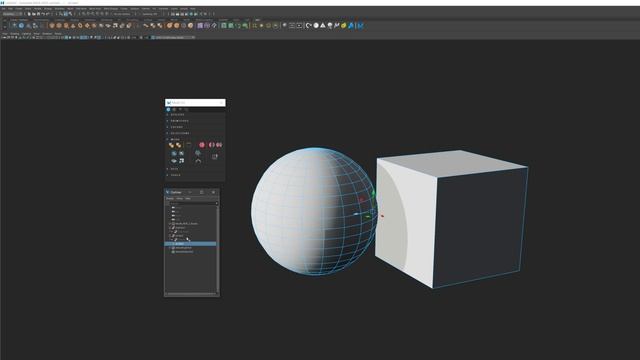Click the Outliner horizontal scrollbar

[191, 294]
